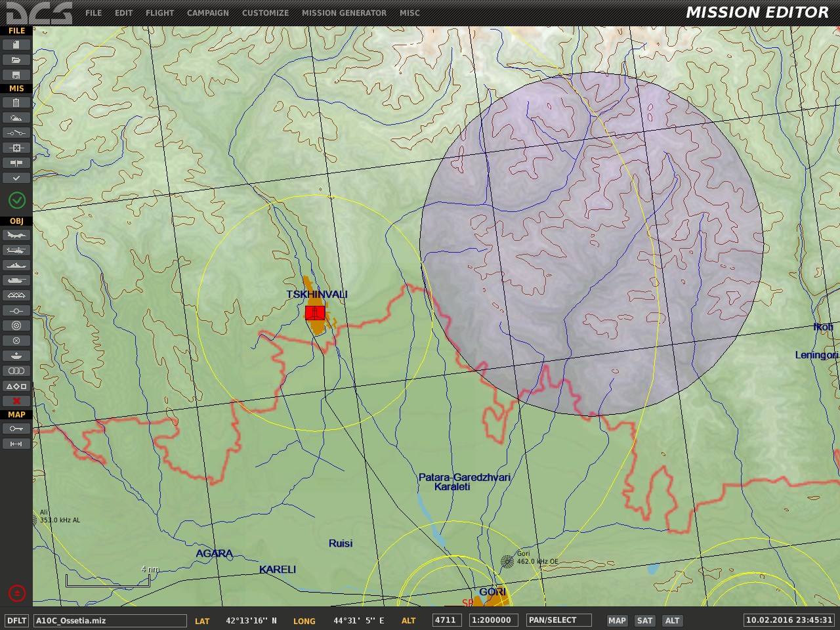The width and height of the screenshot is (840, 630).
Task: Click the Leningori label on map
Action: click(x=816, y=355)
